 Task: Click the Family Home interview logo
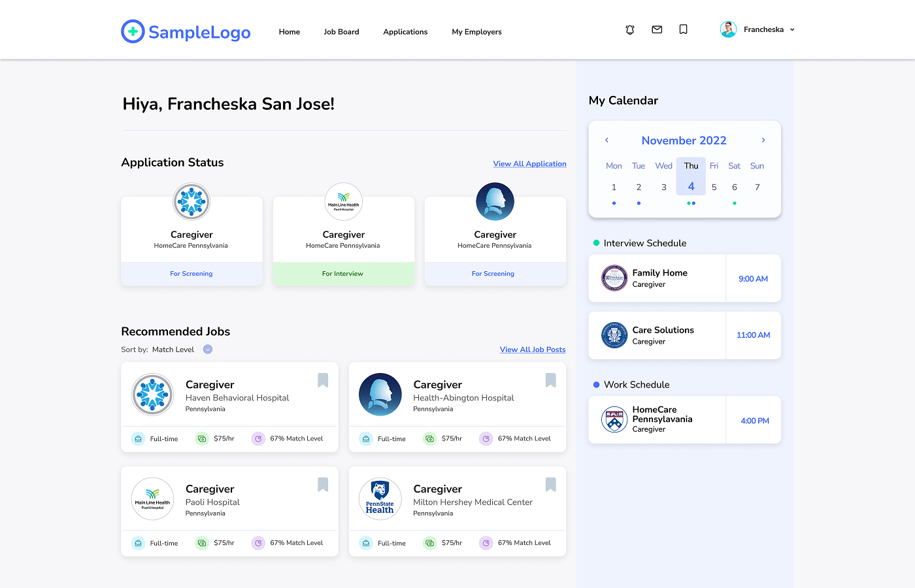point(614,278)
